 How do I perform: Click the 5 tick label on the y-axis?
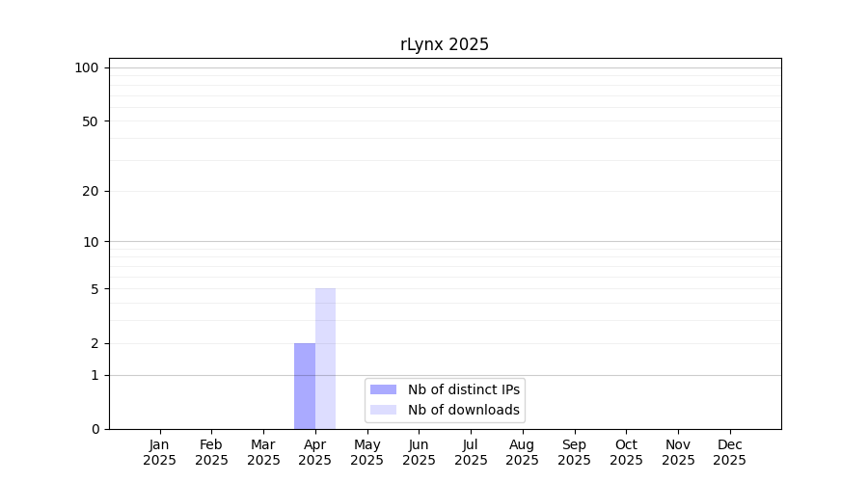click(95, 289)
